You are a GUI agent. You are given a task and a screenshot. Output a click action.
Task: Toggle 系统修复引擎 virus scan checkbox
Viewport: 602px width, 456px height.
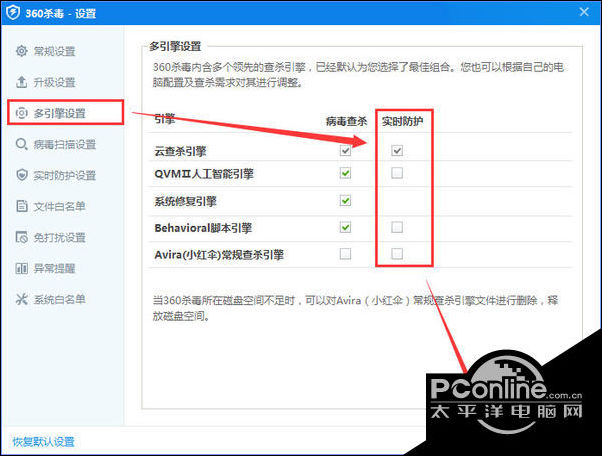pos(345,200)
